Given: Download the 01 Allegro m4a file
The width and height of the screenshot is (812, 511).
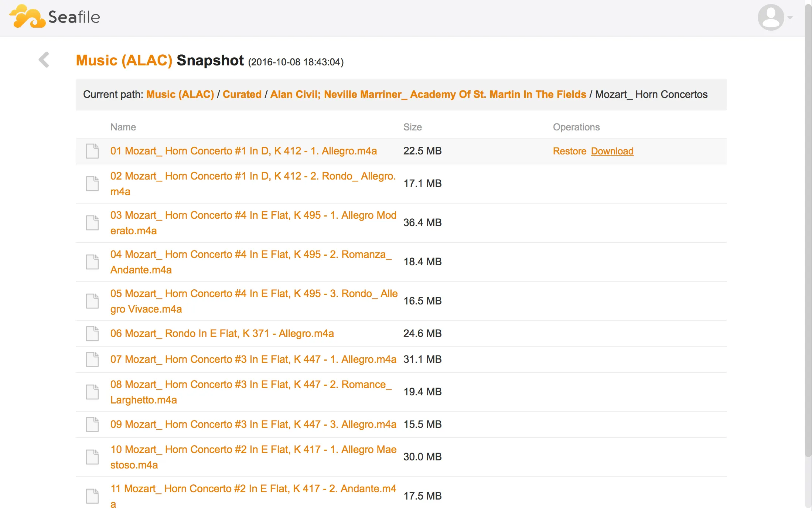Looking at the screenshot, I should tap(612, 151).
